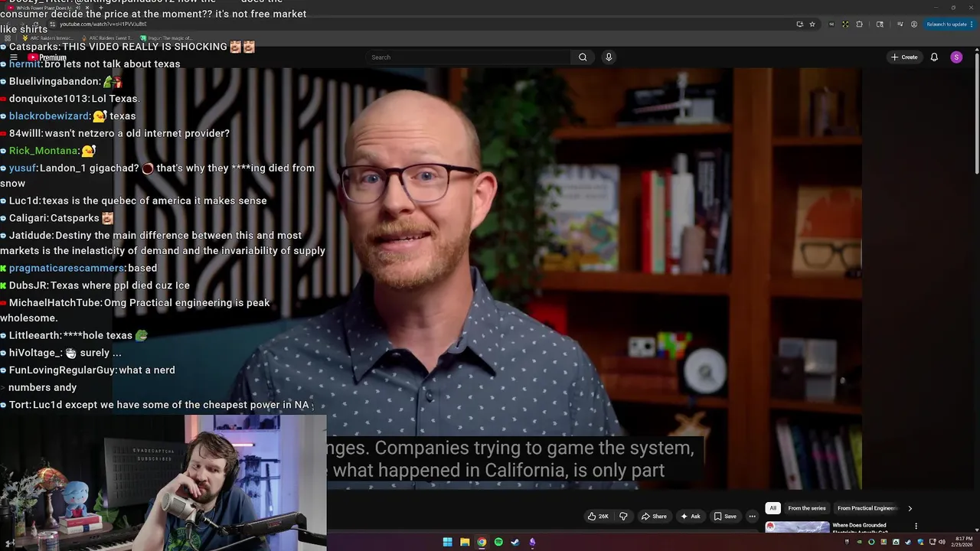
Task: Like the video (26K thumbs up)
Action: pos(598,517)
